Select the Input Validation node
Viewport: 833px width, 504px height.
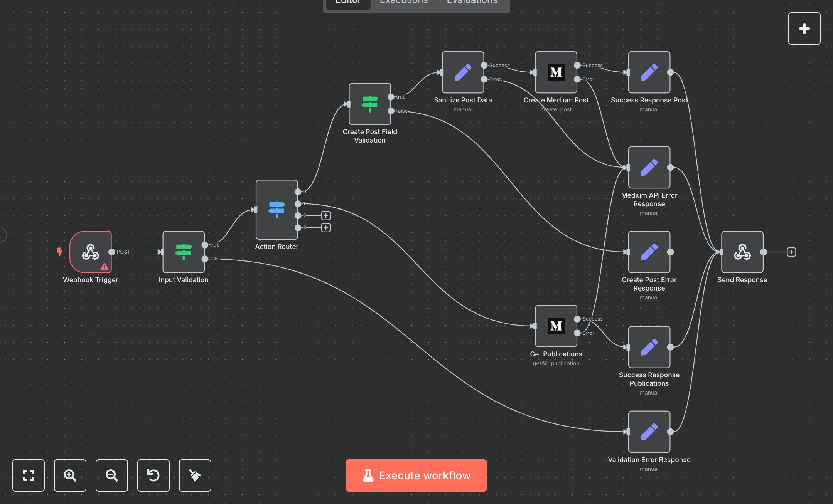[184, 252]
